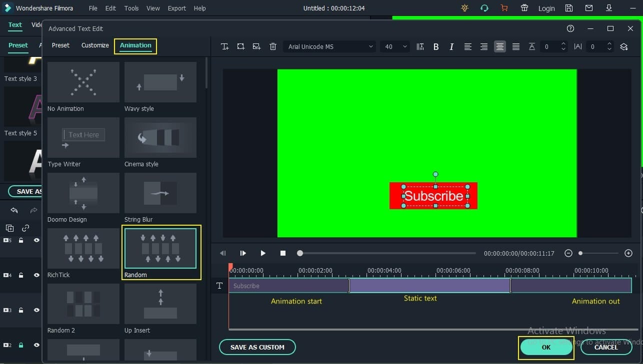Align the text to the left
The image size is (643, 364).
click(468, 46)
